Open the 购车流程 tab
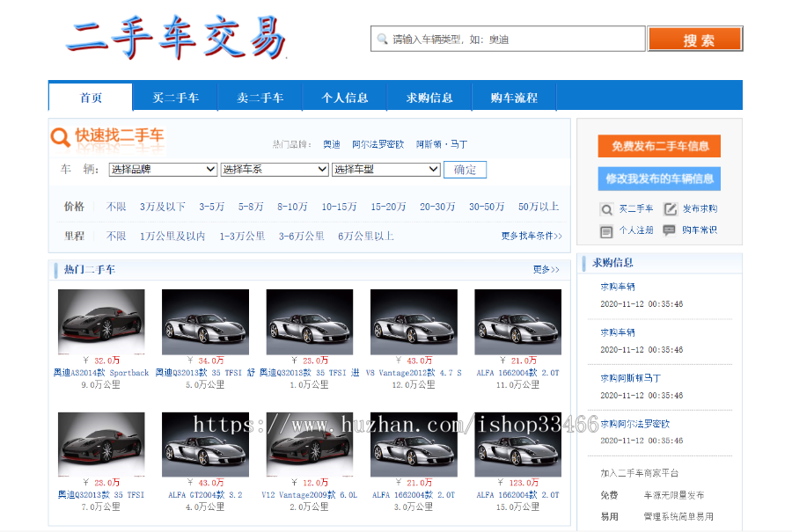 (515, 97)
